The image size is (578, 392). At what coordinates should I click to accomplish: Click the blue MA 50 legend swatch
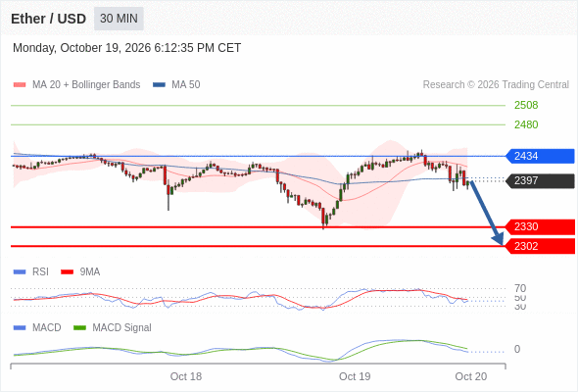coord(159,85)
